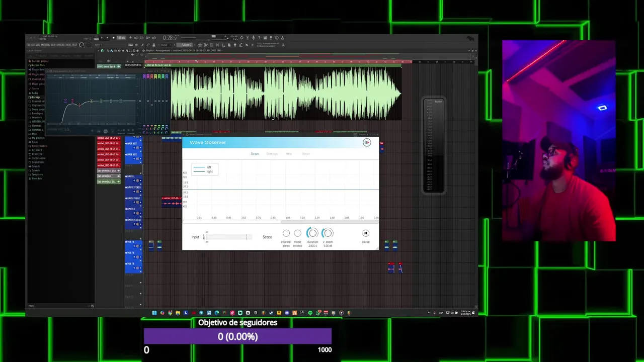Expand the My projects browser folder
Screen dimensions: 644x362
point(37,138)
